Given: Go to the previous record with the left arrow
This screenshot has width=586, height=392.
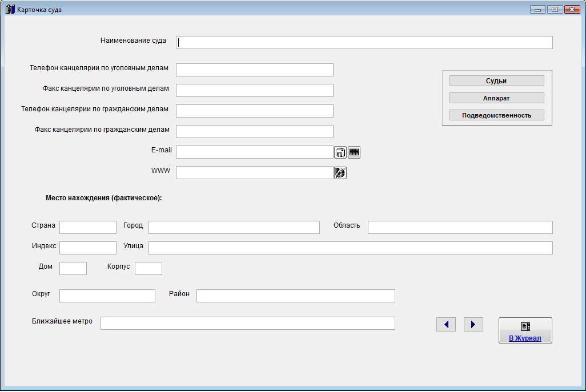Looking at the screenshot, I should coord(446,325).
